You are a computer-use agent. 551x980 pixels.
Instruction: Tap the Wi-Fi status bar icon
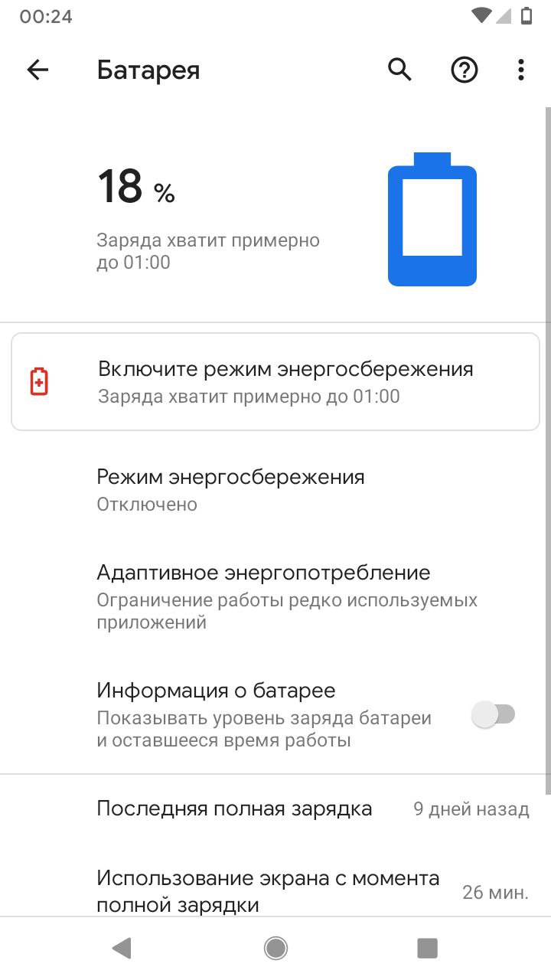[482, 15]
